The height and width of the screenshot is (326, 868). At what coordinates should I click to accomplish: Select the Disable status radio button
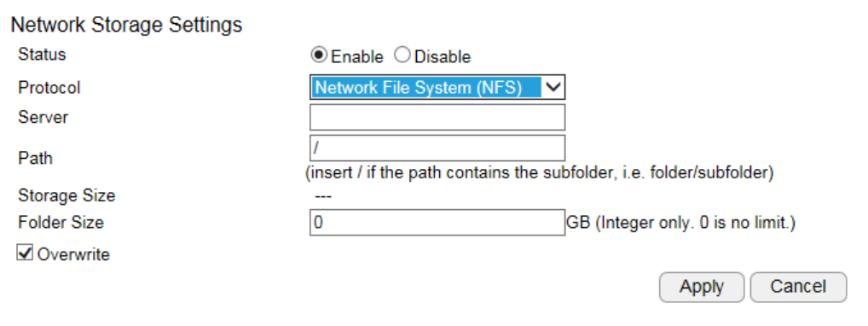coord(402,56)
